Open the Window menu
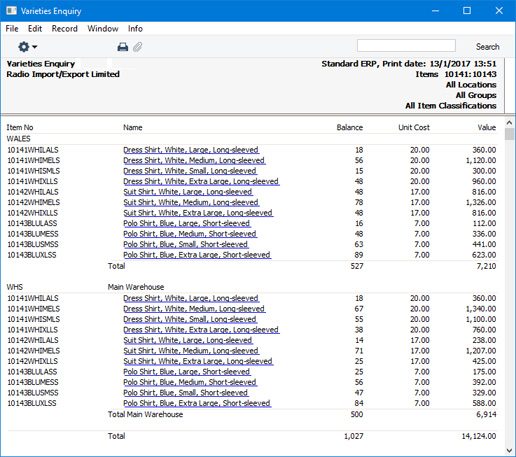This screenshot has height=457, width=516. coord(103,29)
